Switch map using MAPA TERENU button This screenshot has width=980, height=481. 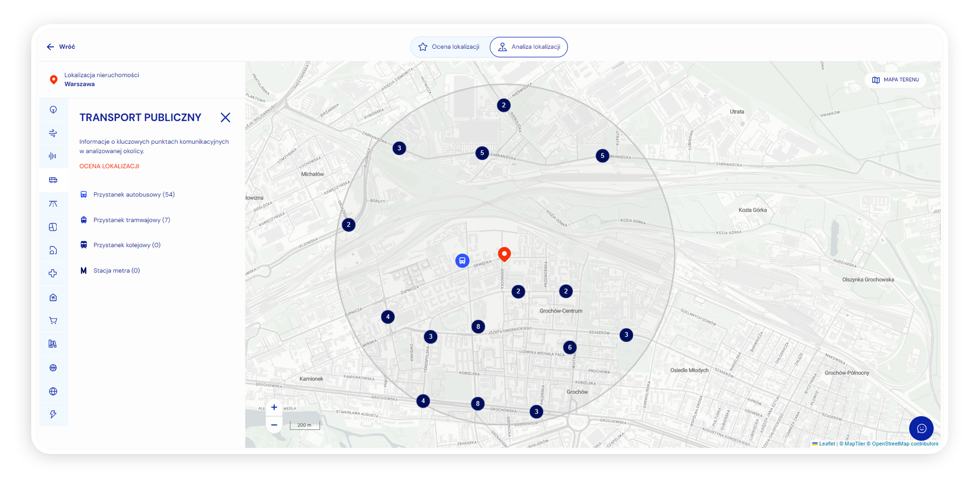(895, 80)
